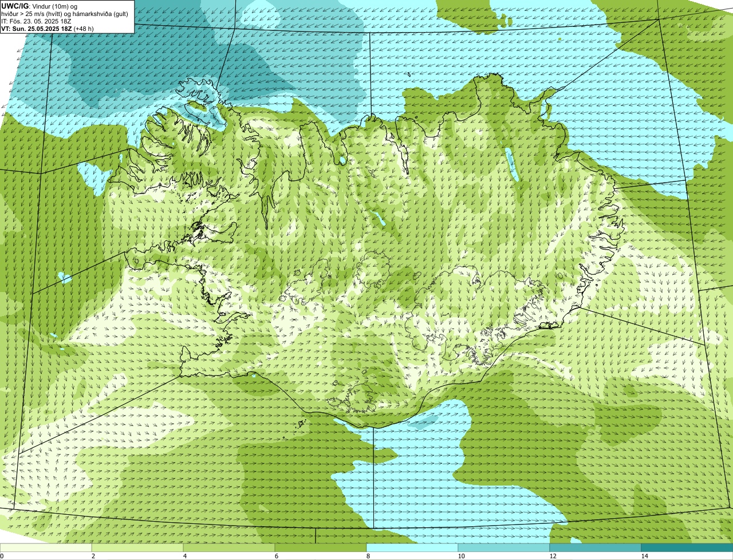733x560 pixels.
Task: Click the 8–10 m/s light cyan legend segment
Action: [x=412, y=547]
